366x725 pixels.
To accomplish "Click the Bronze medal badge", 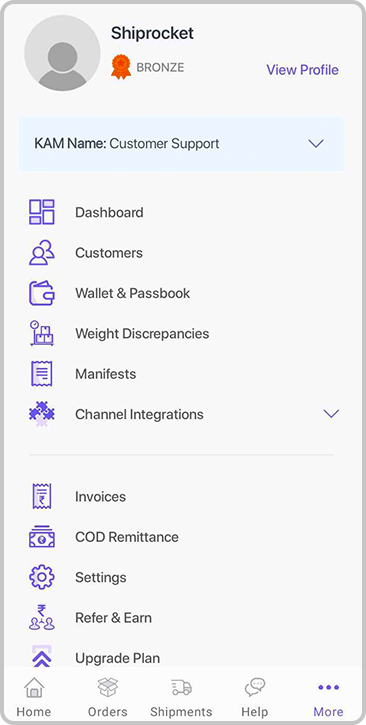I will click(x=121, y=67).
